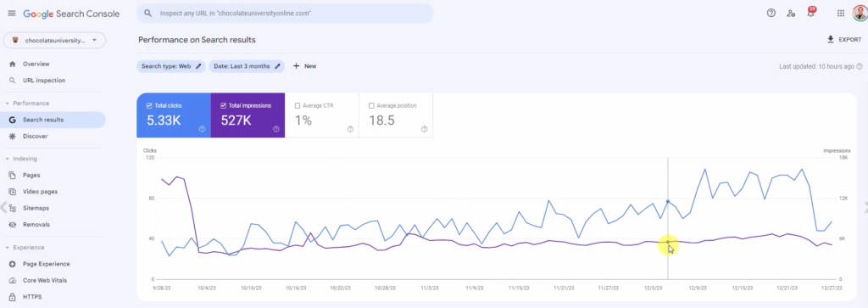Click help icon on Total clicks card
Viewport: 868px width, 308px height.
[202, 129]
